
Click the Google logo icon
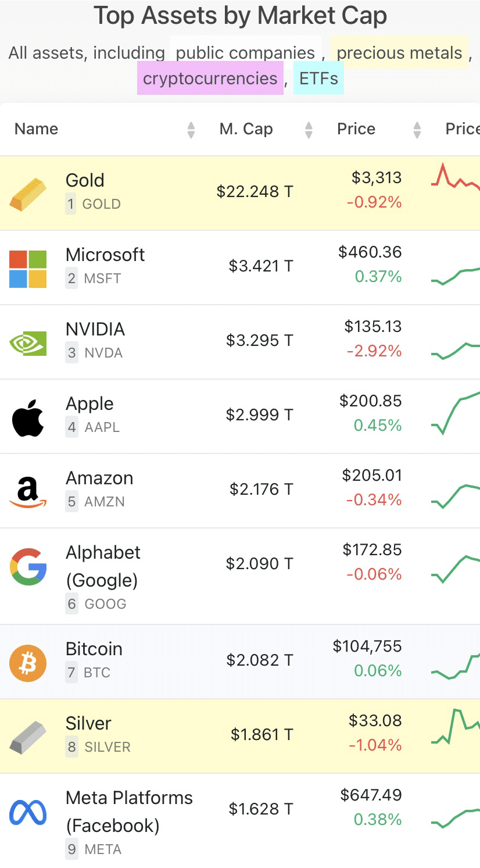point(28,566)
